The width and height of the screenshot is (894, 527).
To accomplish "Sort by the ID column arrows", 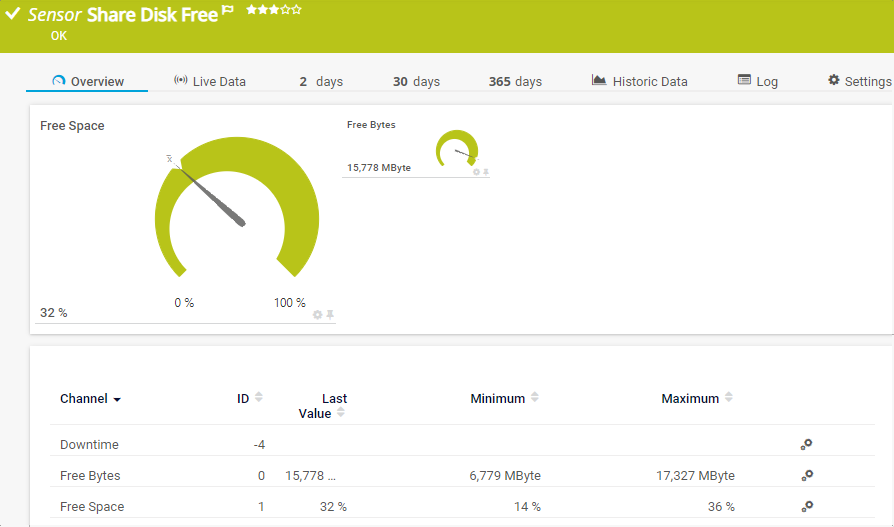I will pos(259,398).
